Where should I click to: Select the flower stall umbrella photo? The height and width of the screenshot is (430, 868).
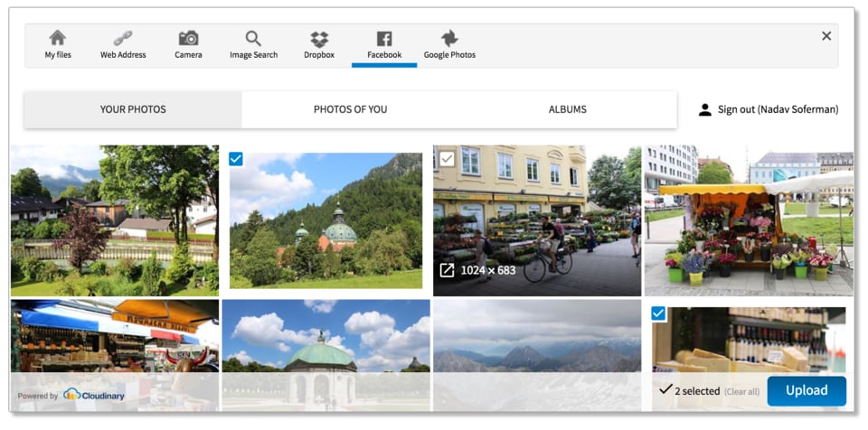748,220
